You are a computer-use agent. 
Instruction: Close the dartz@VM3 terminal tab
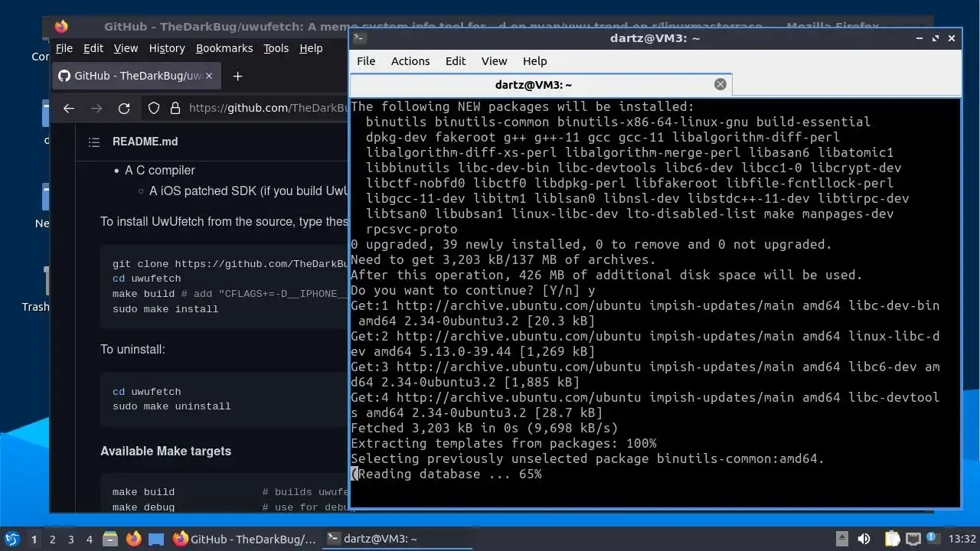click(720, 84)
